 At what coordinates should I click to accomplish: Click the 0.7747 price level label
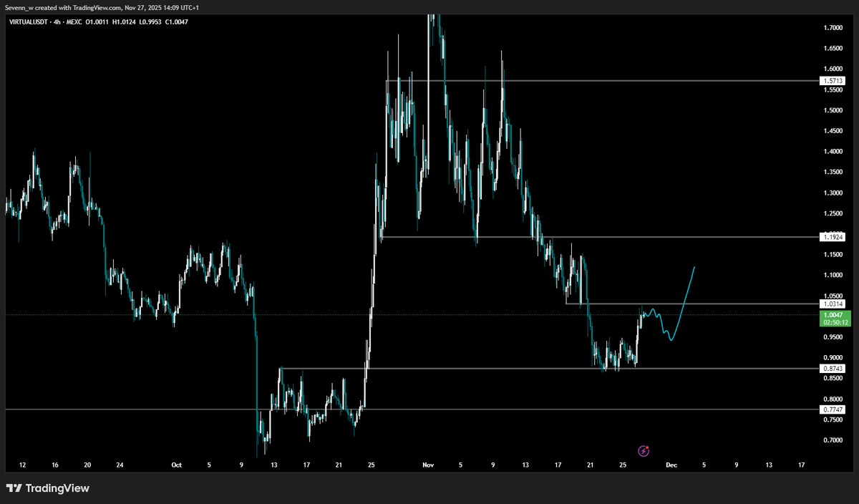pos(833,409)
